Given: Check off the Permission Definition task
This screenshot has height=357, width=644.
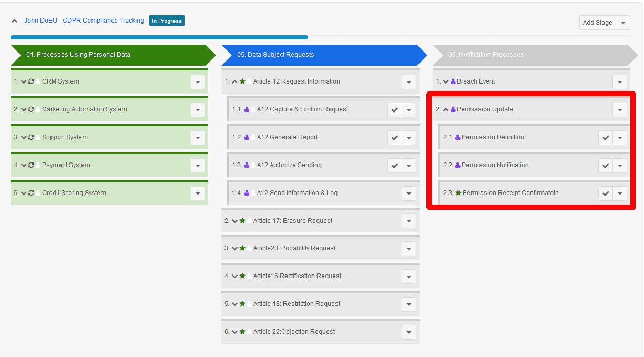Looking at the screenshot, I should tap(606, 138).
